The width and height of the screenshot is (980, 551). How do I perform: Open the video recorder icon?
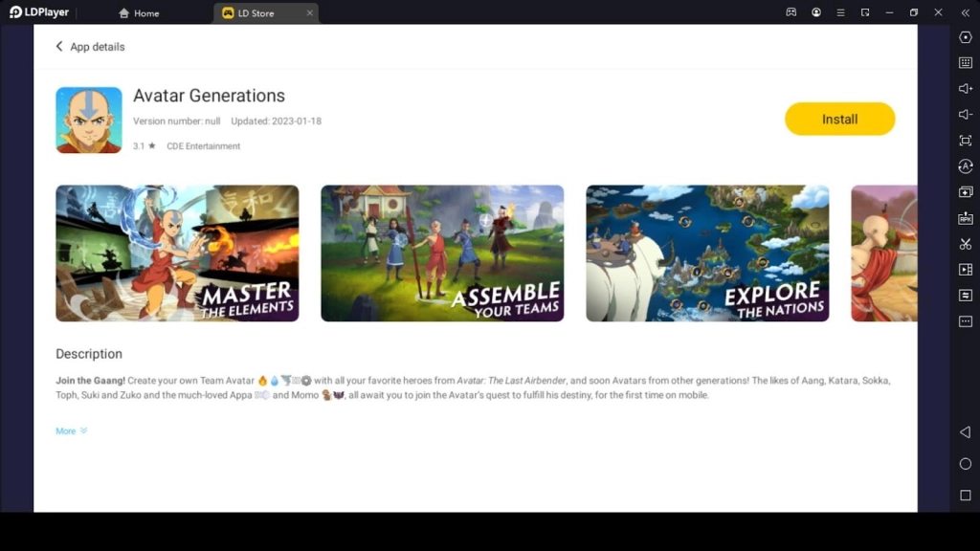(x=966, y=270)
